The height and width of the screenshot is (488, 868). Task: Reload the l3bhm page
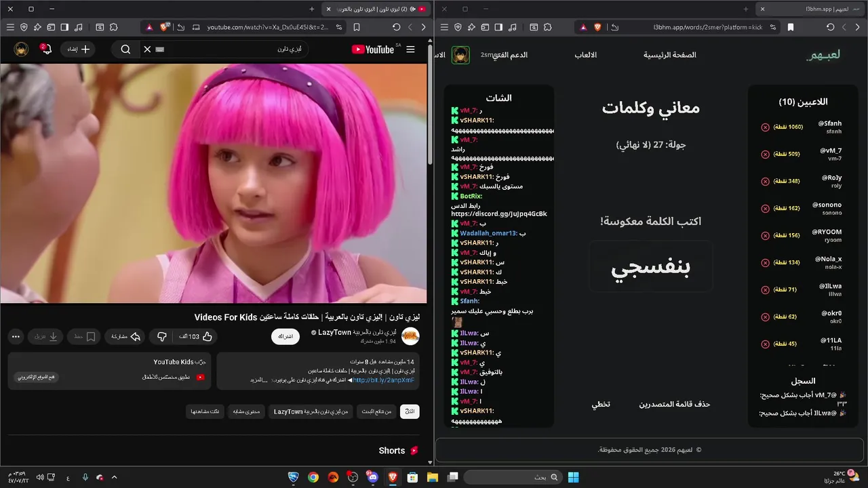pos(830,27)
